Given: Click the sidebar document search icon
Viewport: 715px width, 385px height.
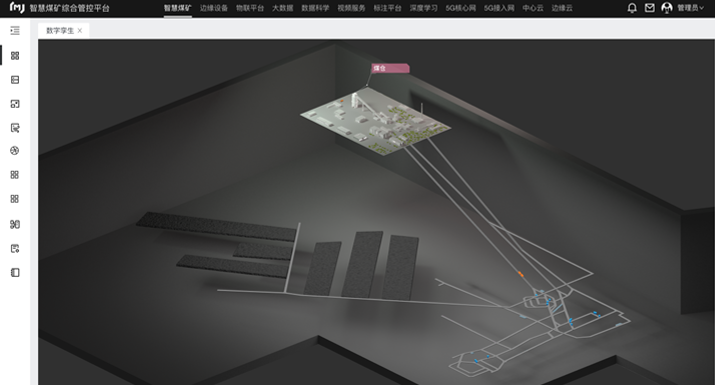Looking at the screenshot, I should [x=15, y=128].
